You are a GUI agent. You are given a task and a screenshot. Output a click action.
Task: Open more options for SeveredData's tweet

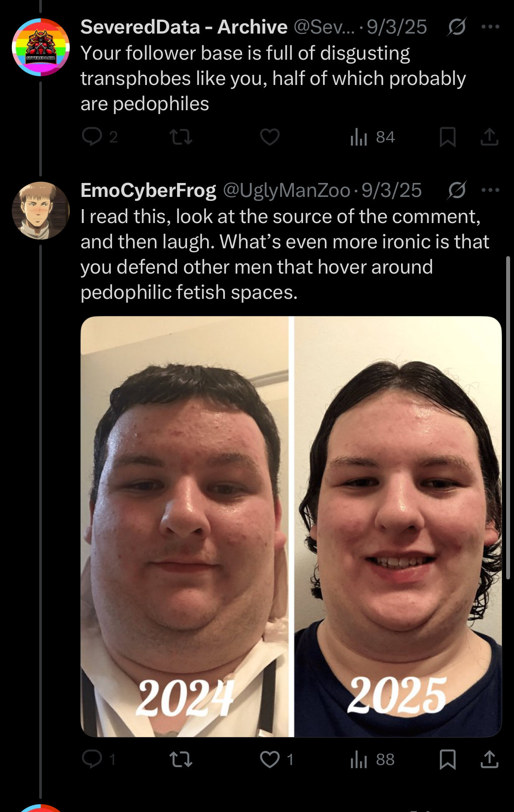pyautogui.click(x=490, y=27)
